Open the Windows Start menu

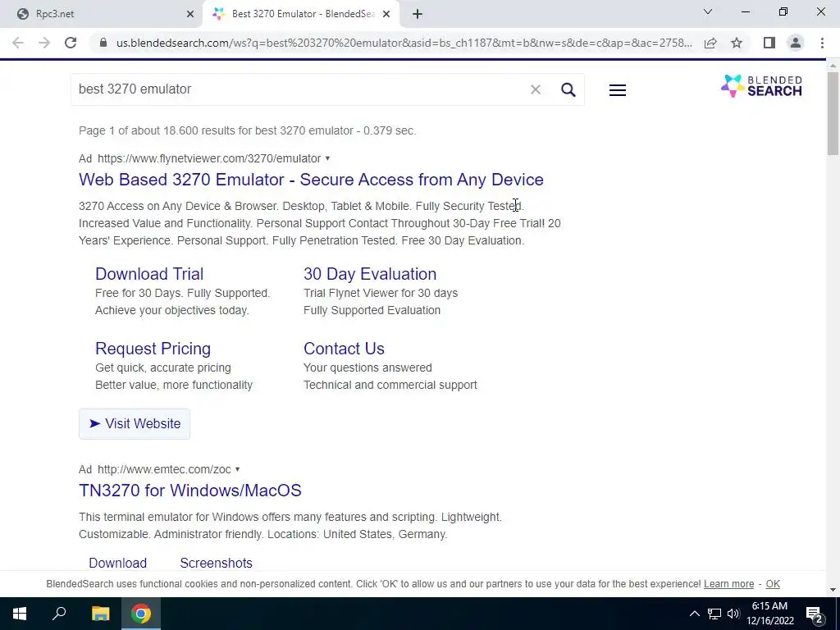(20, 614)
